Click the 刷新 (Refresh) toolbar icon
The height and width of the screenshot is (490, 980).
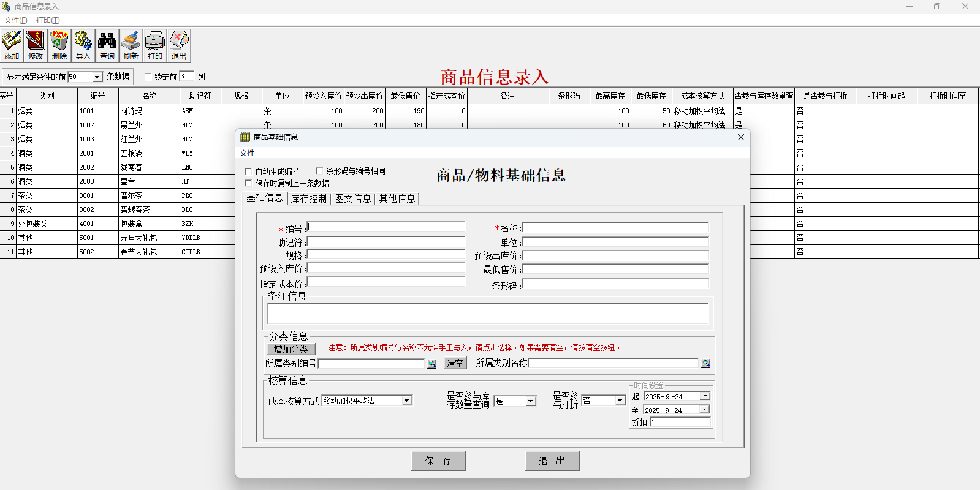tap(131, 45)
